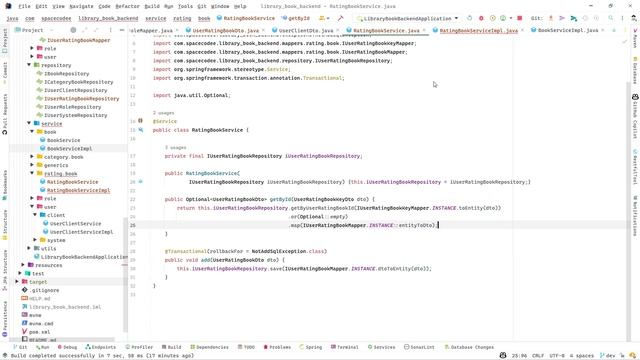Click the Project panel vertical scrollbar
Viewport: 640px width, 360px height.
(x=125, y=275)
